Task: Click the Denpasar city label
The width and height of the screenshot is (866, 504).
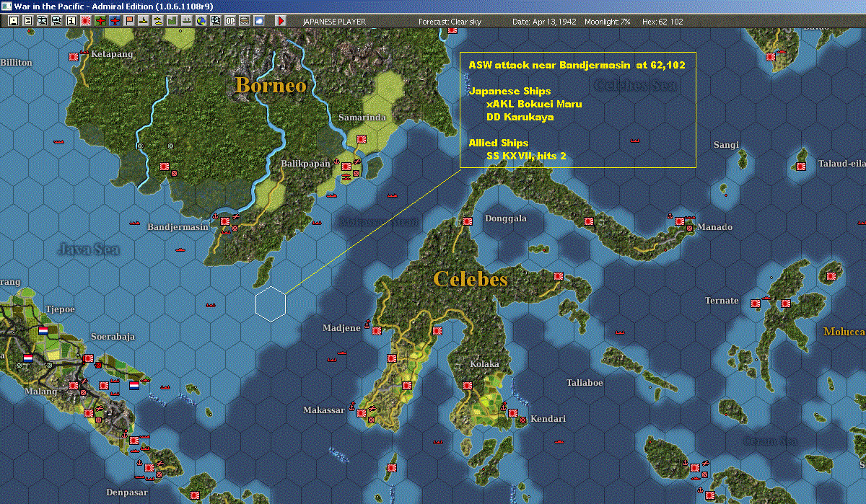Action: pos(126,492)
